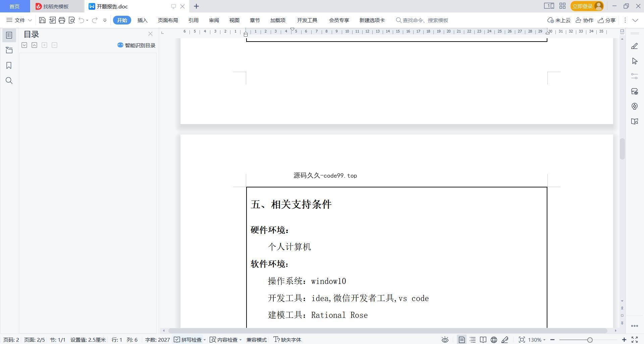The height and width of the screenshot is (344, 644).
Task: Open undo history dropdown arrow
Action: pyautogui.click(x=87, y=20)
